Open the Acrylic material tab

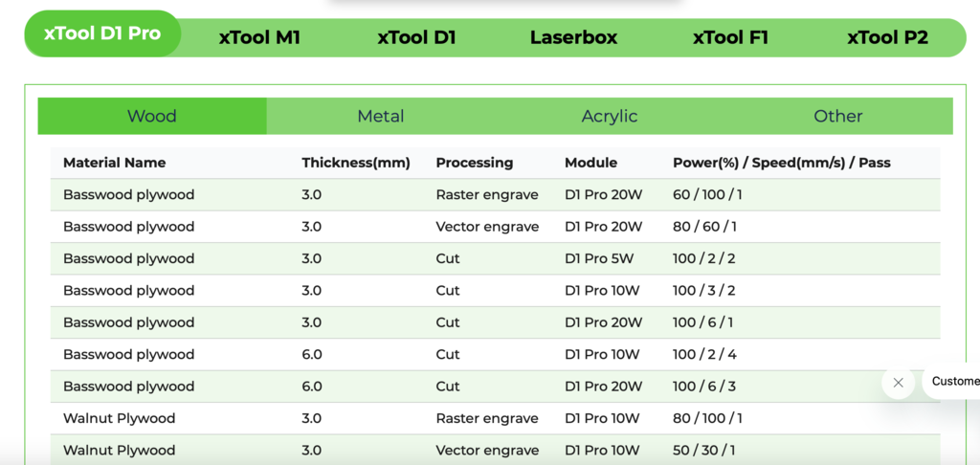point(610,117)
